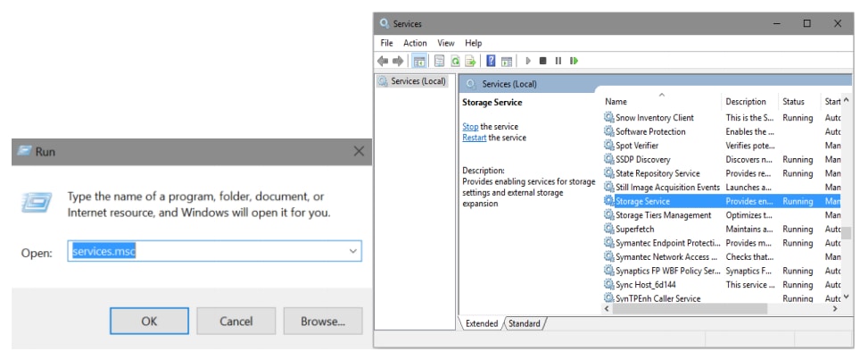Viewport: 868px width, 360px height.
Task: Click the Refresh toolbar icon
Action: pyautogui.click(x=455, y=61)
